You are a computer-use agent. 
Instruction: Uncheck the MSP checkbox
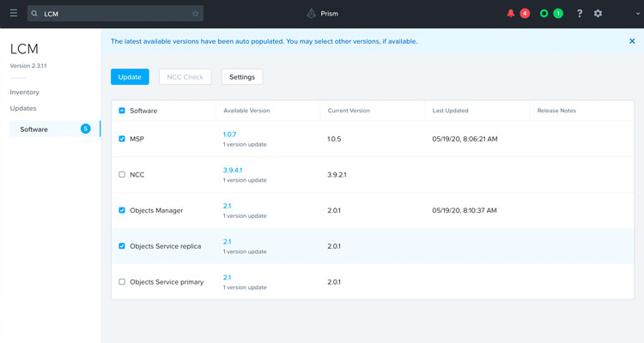(x=122, y=139)
